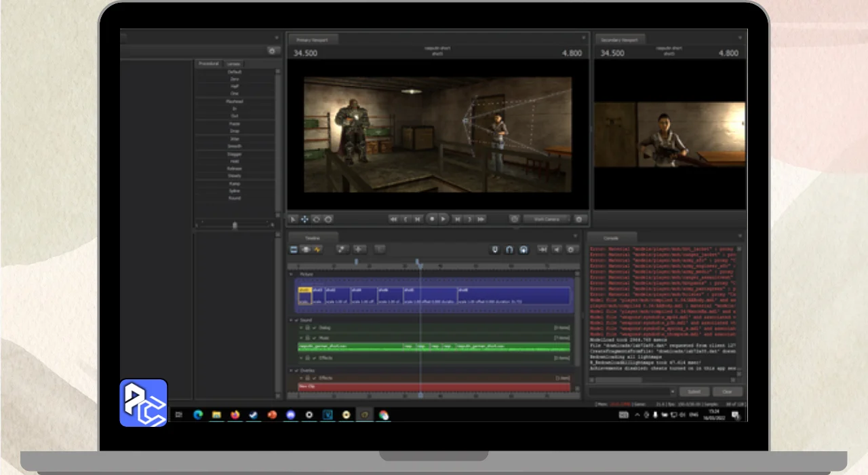The image size is (868, 475).
Task: Click the procedural preset strength slider handle
Action: pos(235,225)
